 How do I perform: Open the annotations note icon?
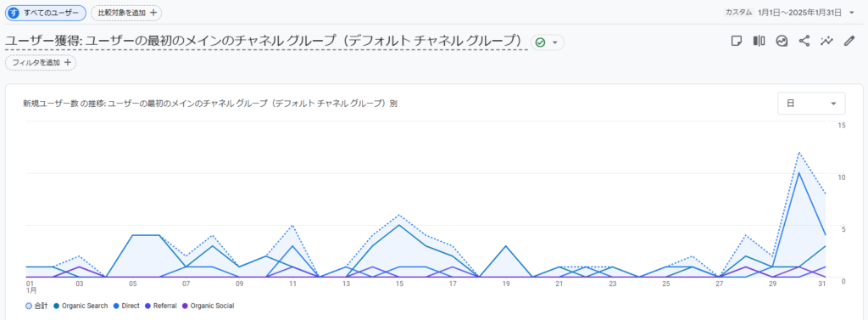pyautogui.click(x=737, y=41)
